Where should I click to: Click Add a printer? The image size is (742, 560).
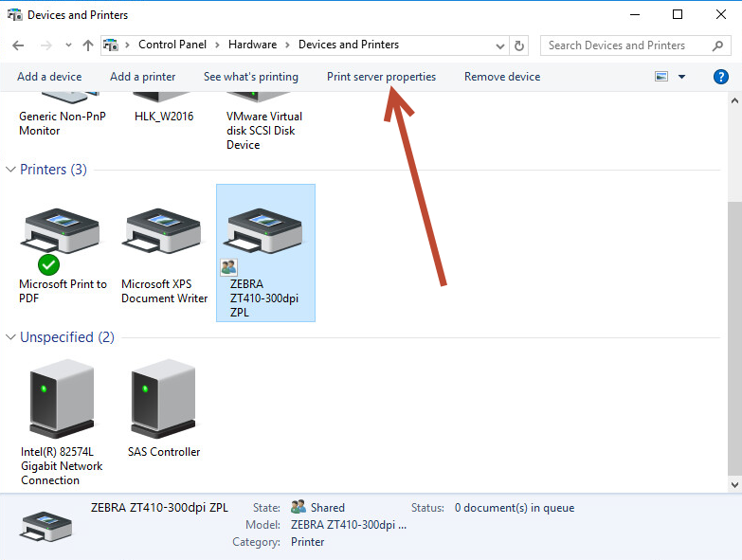pos(142,77)
